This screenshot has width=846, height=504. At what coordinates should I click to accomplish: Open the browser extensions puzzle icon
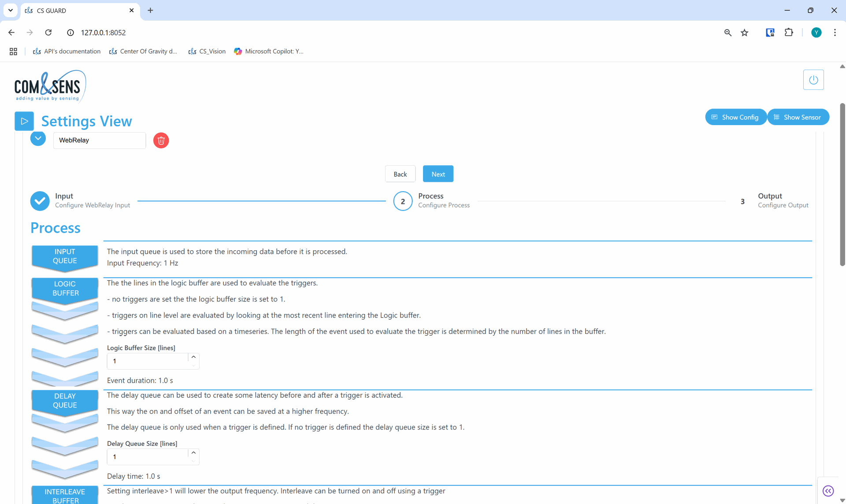point(789,33)
